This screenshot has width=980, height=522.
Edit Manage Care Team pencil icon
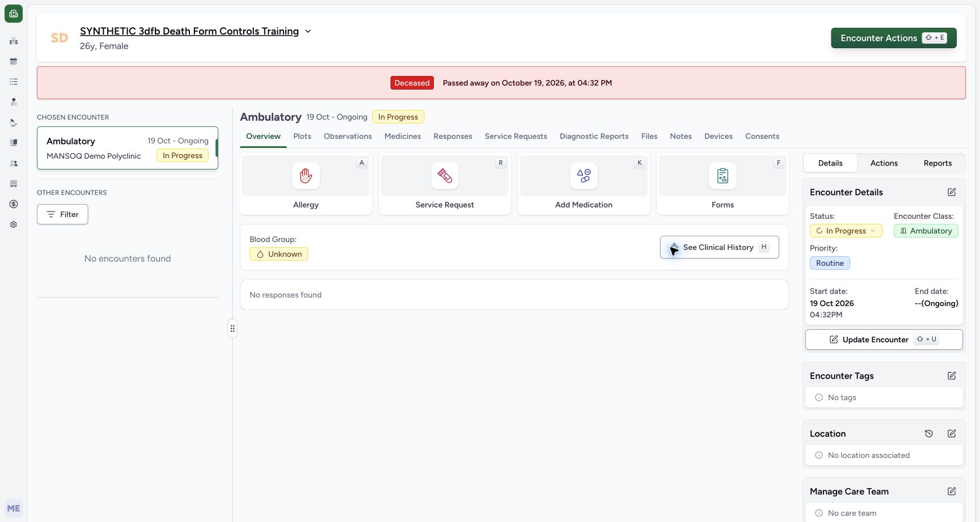click(x=952, y=491)
